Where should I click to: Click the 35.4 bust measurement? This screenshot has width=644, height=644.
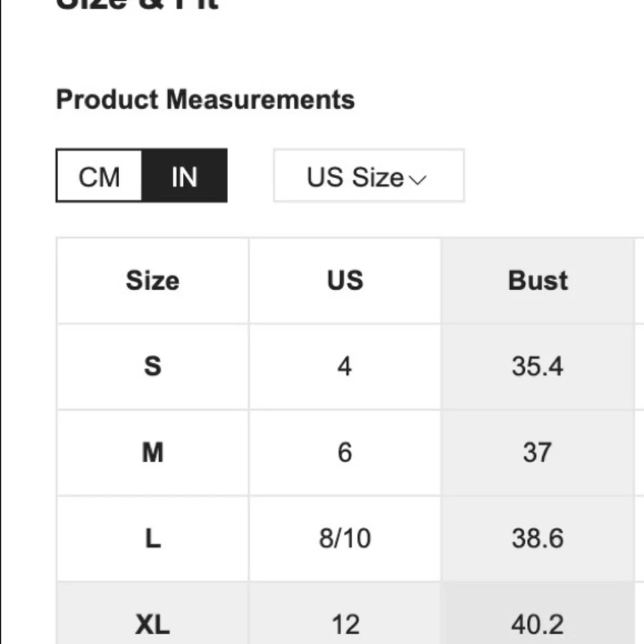pos(538,366)
